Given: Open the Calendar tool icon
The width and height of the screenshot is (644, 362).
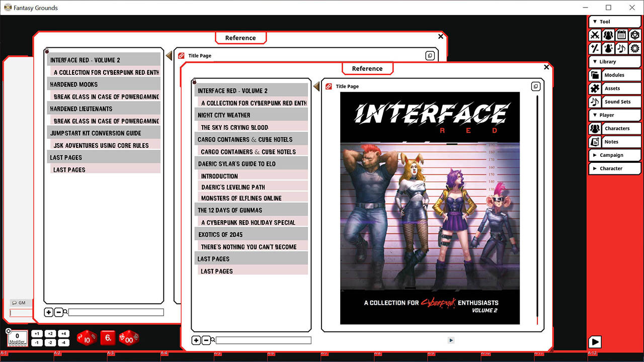Looking at the screenshot, I should click(x=621, y=35).
